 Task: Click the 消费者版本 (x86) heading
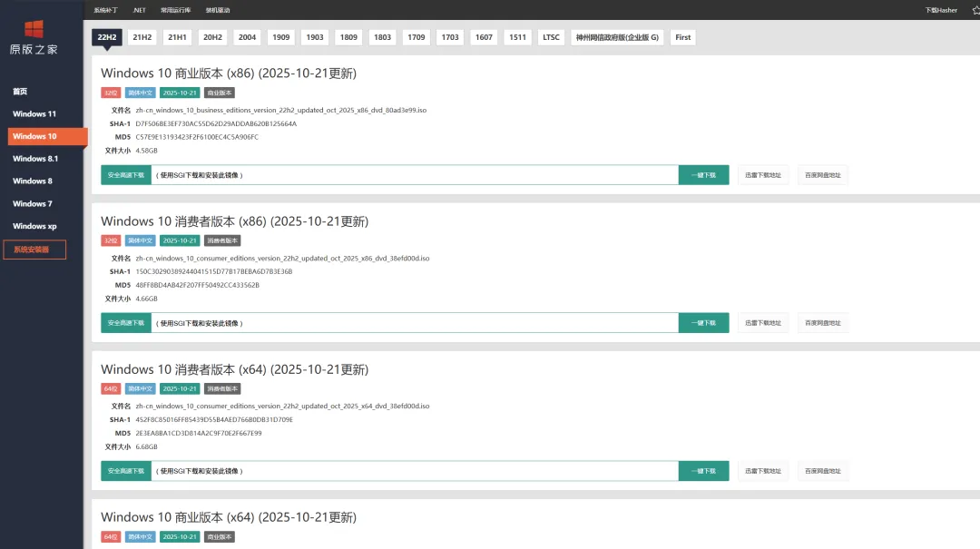[234, 221]
